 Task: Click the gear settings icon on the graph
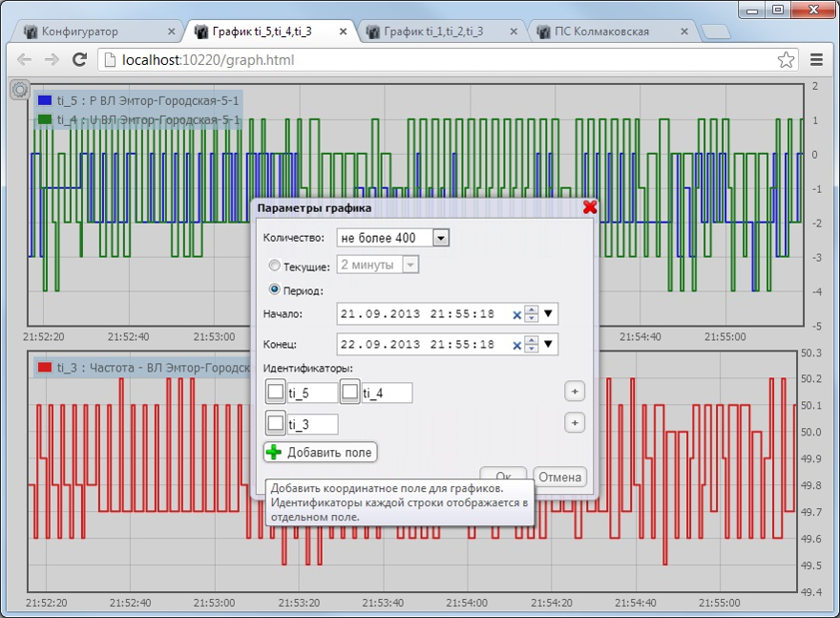pyautogui.click(x=19, y=90)
